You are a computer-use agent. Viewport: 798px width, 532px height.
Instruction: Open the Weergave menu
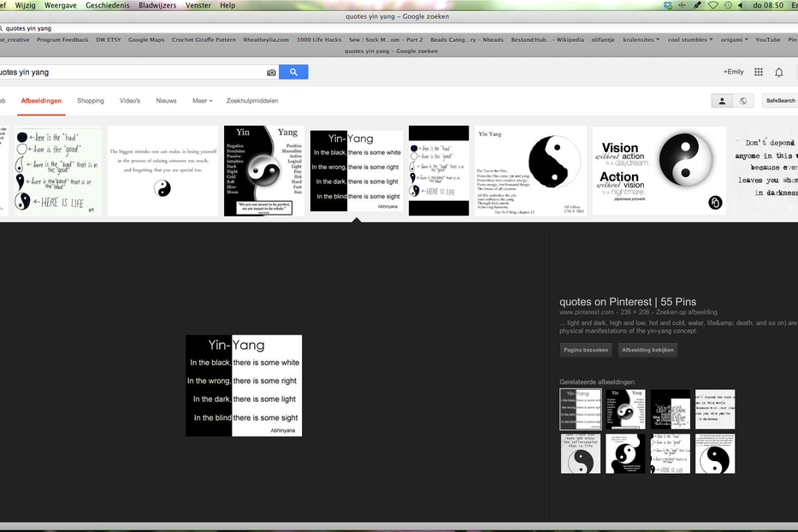pyautogui.click(x=61, y=5)
